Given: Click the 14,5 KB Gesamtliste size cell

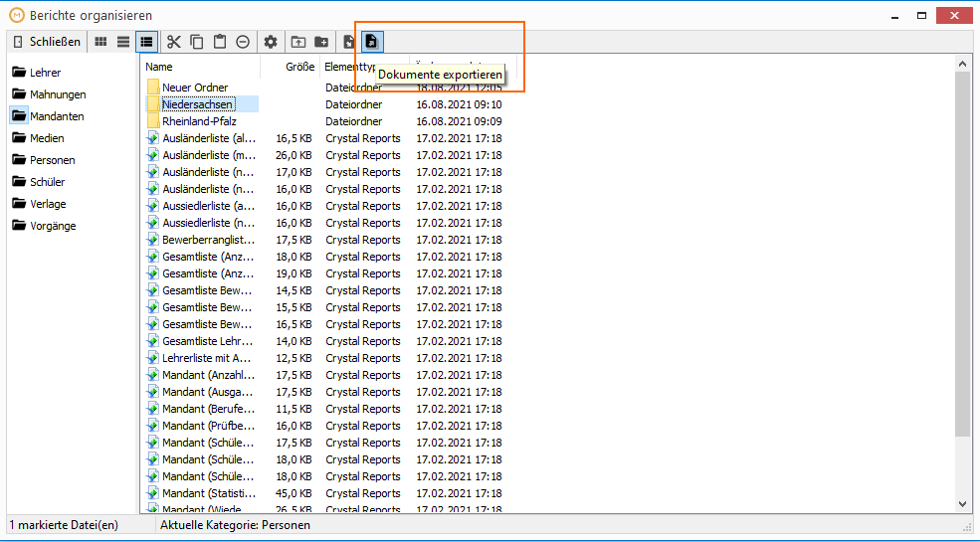Looking at the screenshot, I should [x=294, y=290].
